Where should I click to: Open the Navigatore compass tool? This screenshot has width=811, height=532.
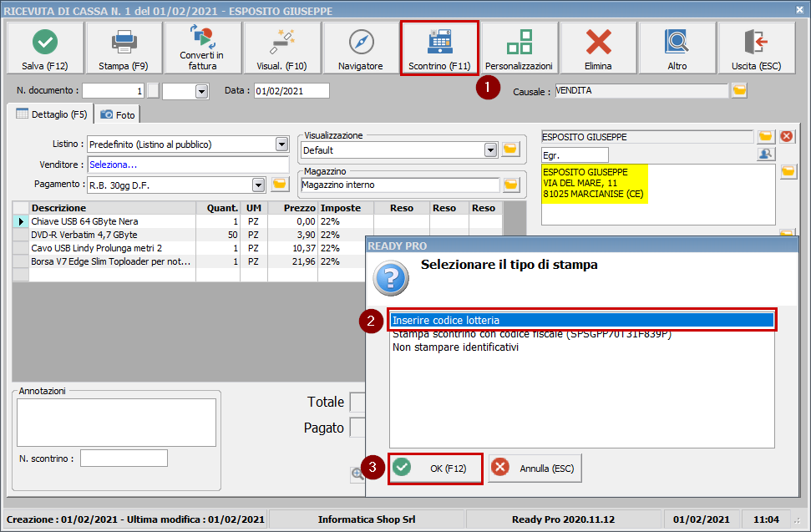(361, 48)
